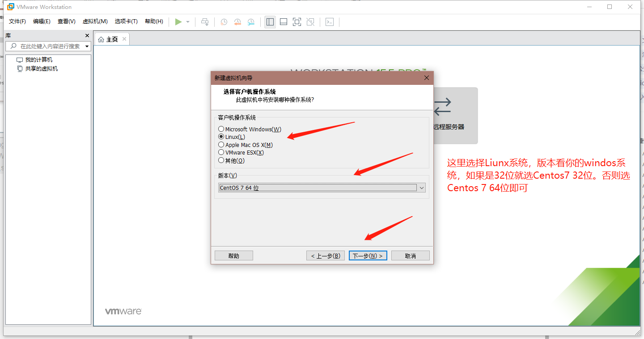Select the VMware ESX(X) radio button
Viewport: 644px width, 339px height.
221,152
